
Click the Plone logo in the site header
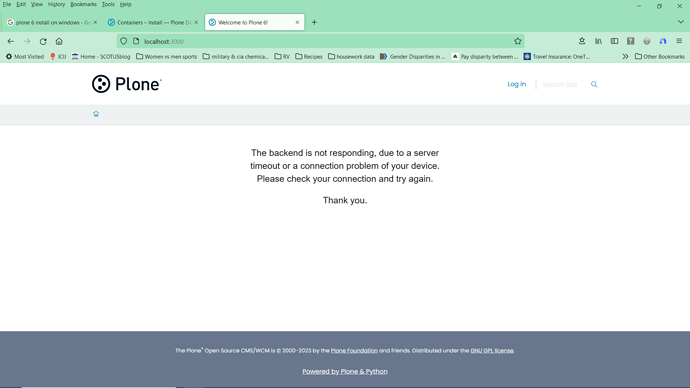click(127, 84)
